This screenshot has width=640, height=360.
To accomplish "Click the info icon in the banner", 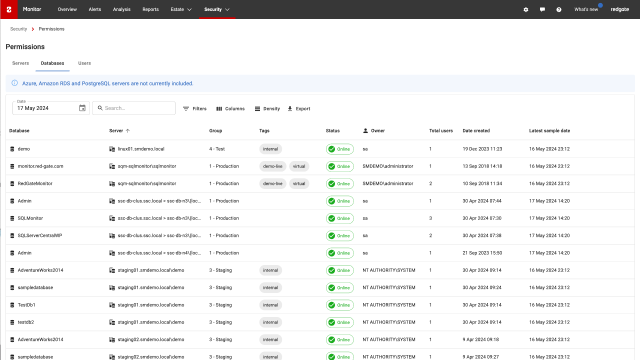I will click(15, 83).
